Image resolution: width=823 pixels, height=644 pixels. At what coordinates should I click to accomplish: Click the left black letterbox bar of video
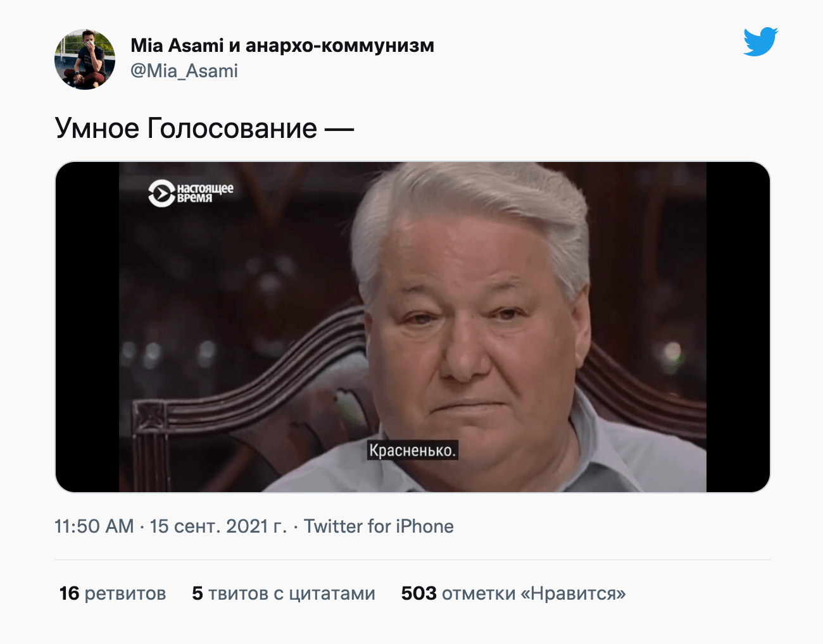coord(87,327)
